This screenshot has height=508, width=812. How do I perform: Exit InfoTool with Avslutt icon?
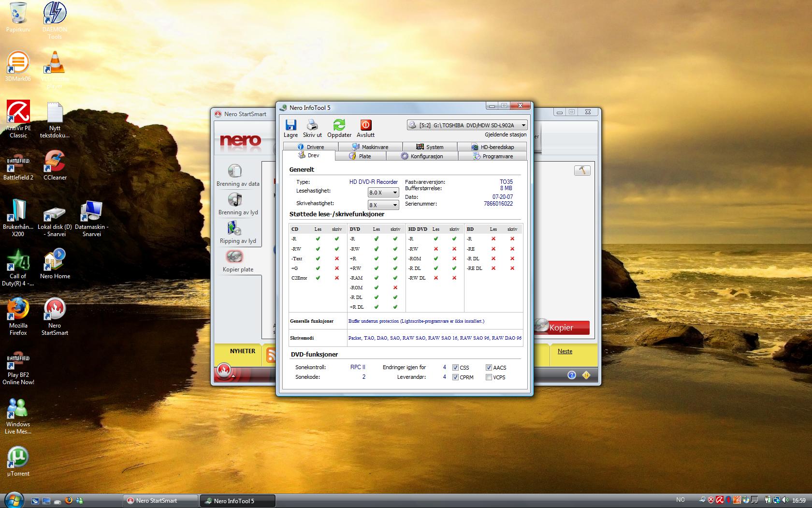(365, 128)
